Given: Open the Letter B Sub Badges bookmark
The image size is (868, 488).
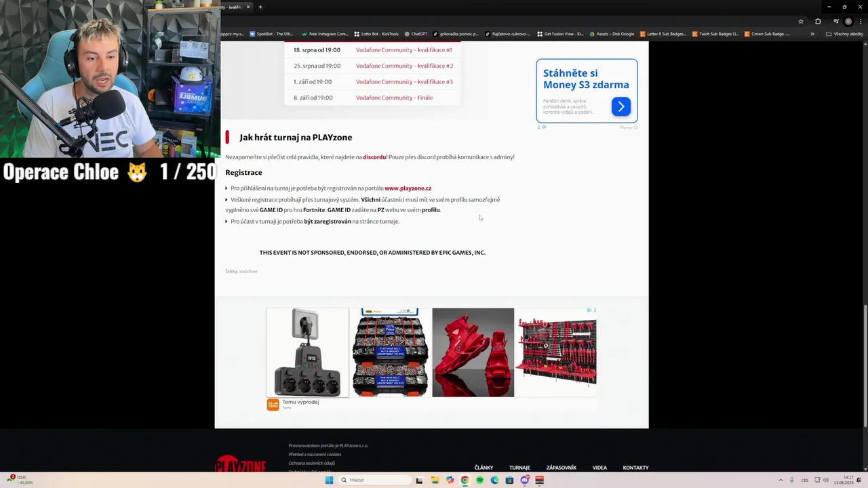Looking at the screenshot, I should [664, 34].
